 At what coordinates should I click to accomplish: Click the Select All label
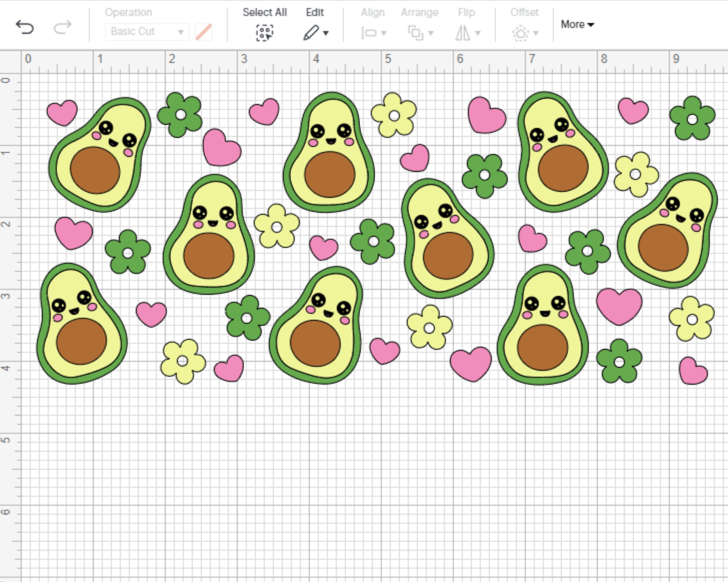click(265, 12)
